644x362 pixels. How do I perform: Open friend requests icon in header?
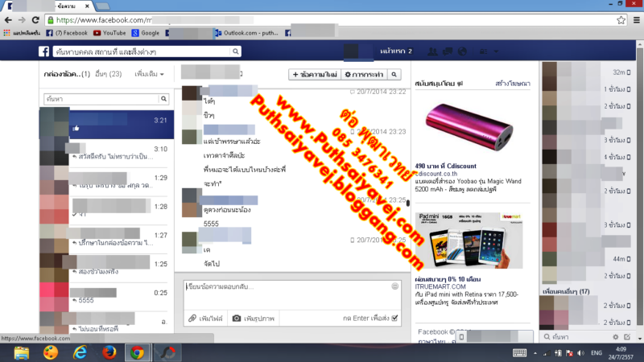[x=432, y=51]
